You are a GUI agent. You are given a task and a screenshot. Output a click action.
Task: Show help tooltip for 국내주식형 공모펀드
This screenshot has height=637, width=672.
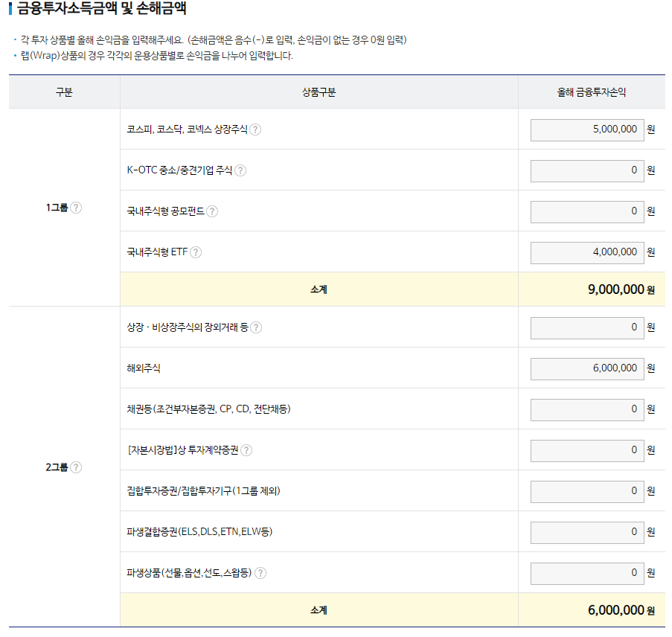click(212, 211)
